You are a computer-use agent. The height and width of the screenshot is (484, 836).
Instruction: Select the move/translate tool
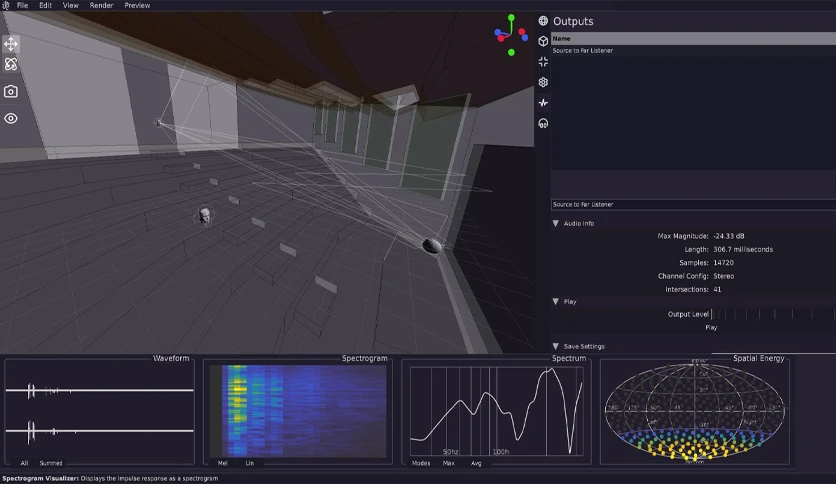11,44
